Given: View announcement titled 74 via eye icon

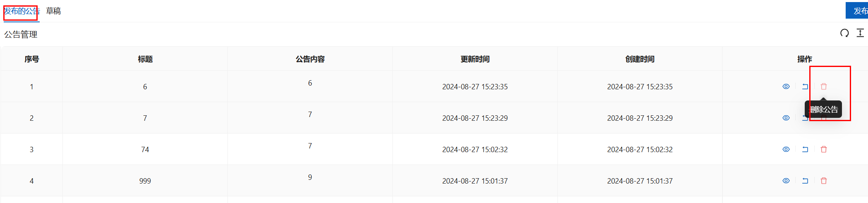Looking at the screenshot, I should tap(786, 149).
